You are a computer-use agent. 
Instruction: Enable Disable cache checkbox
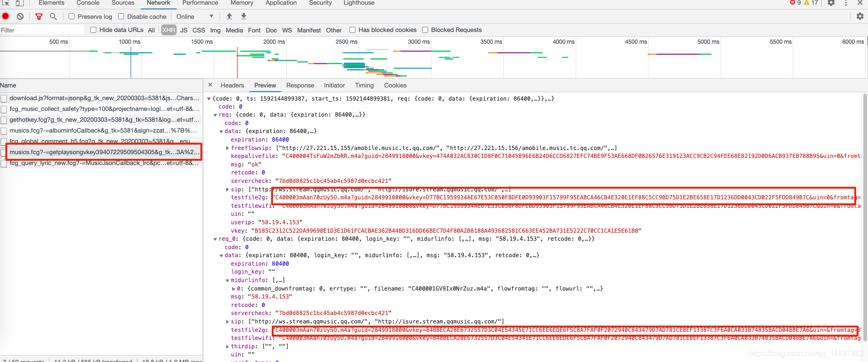tap(121, 16)
